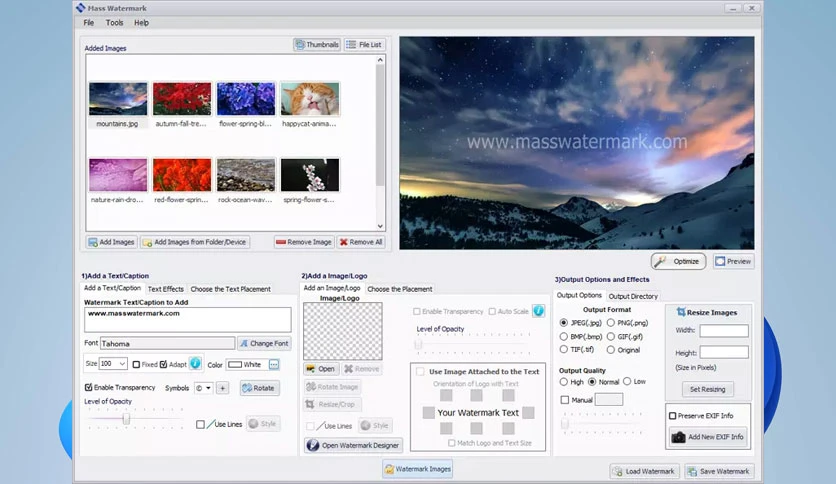The width and height of the screenshot is (836, 484).
Task: Click the Set Resizing button
Action: coord(708,389)
